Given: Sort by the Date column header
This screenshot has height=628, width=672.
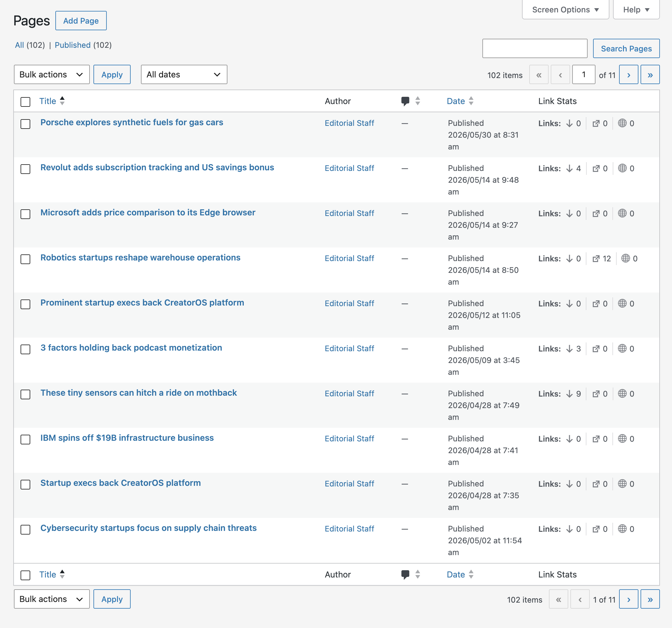Looking at the screenshot, I should pos(456,101).
